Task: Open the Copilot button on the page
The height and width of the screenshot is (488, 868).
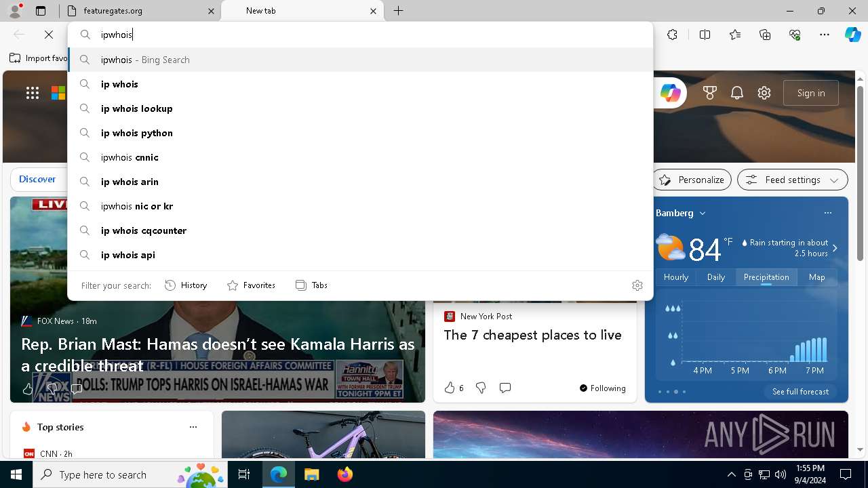Action: pyautogui.click(x=670, y=93)
